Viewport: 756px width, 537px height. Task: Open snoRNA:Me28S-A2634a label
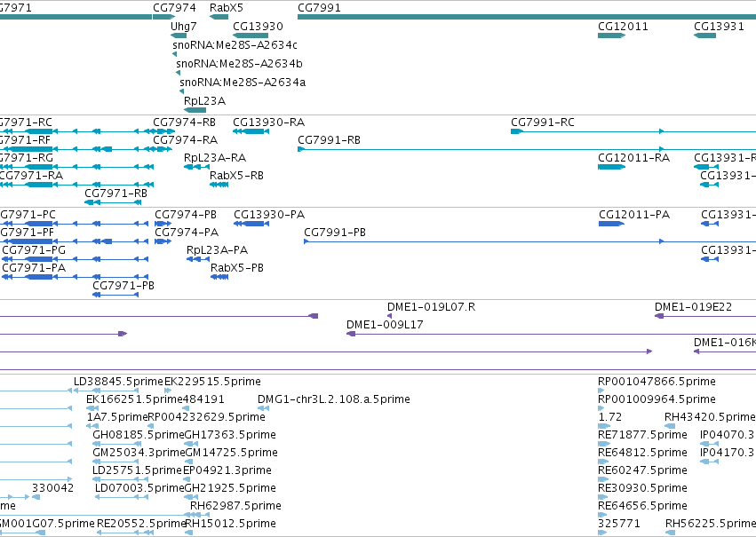click(x=243, y=83)
